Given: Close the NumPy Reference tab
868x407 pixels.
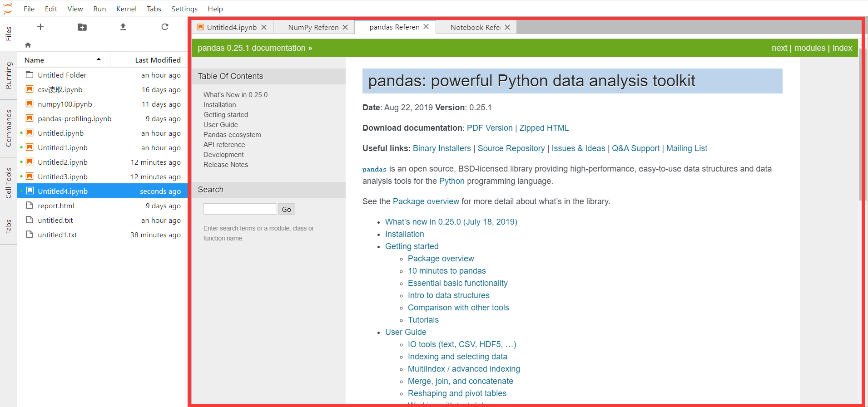Looking at the screenshot, I should click(x=345, y=27).
